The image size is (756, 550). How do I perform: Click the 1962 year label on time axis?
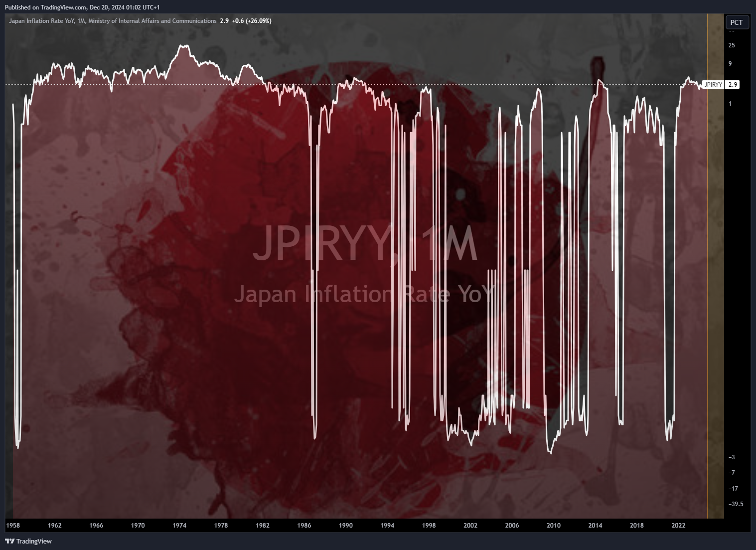pyautogui.click(x=55, y=525)
